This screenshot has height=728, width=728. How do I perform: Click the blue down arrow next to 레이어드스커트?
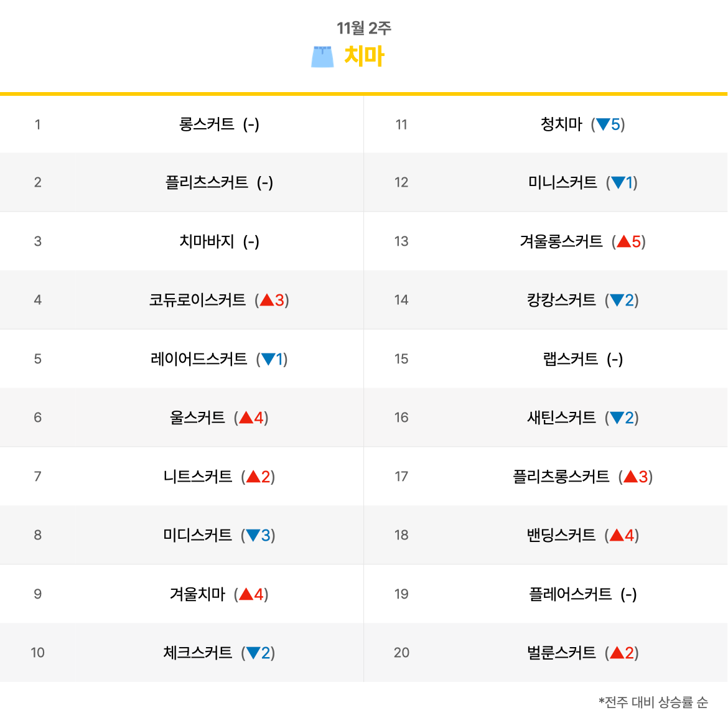pyautogui.click(x=268, y=359)
